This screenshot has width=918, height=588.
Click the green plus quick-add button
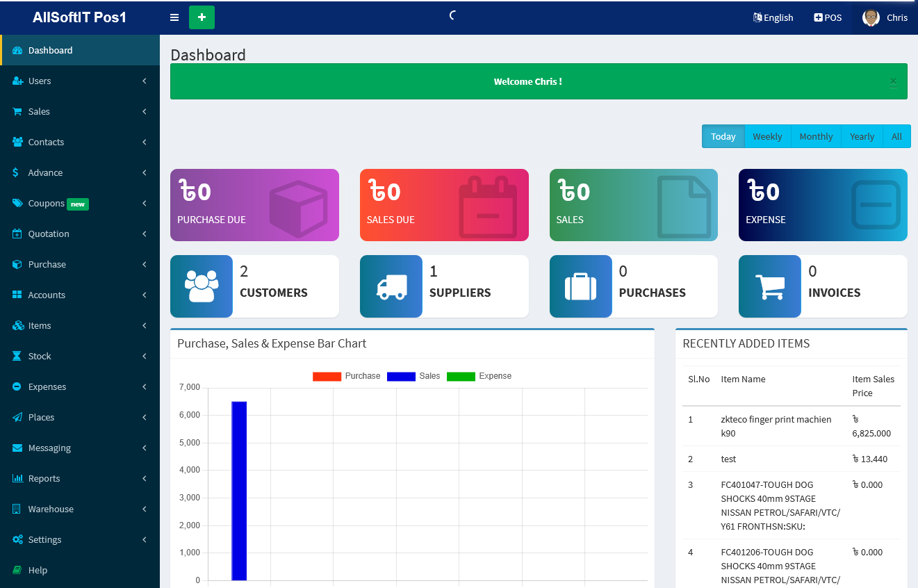pos(202,17)
